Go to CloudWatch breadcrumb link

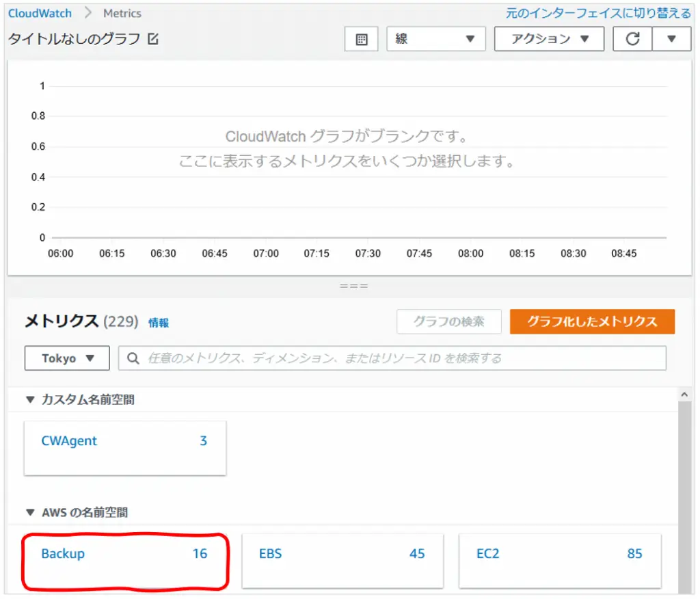(40, 14)
